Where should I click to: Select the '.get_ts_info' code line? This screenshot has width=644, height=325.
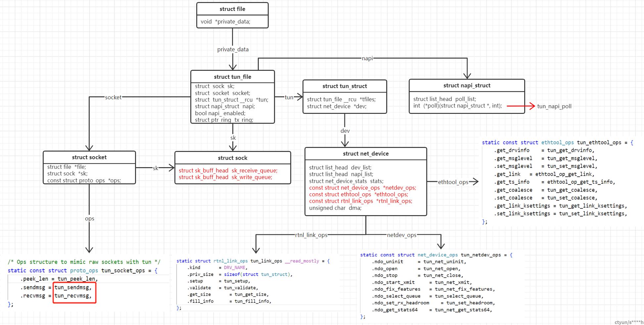pyautogui.click(x=555, y=182)
